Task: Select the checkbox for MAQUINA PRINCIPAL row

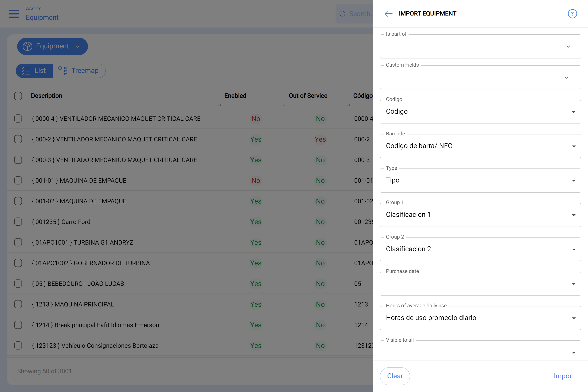Action: [18, 304]
